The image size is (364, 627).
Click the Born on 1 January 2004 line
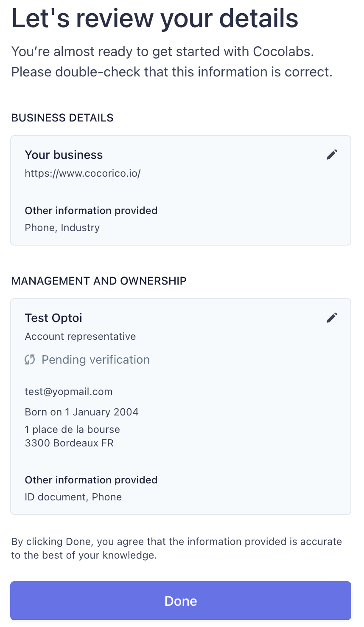tap(81, 412)
